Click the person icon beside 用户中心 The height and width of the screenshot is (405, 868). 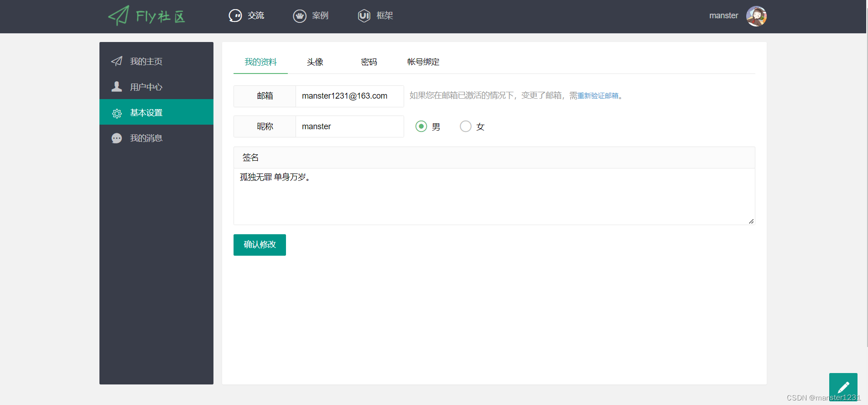pos(117,87)
